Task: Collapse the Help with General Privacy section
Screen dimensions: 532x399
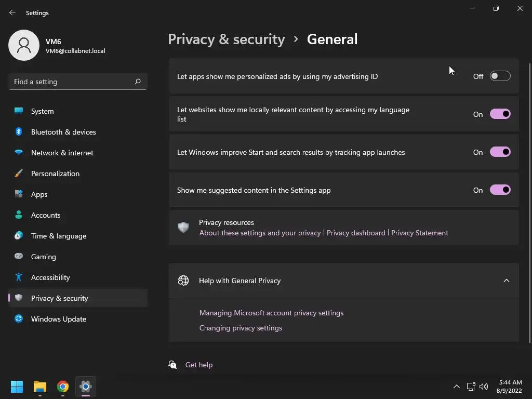Action: [506, 281]
